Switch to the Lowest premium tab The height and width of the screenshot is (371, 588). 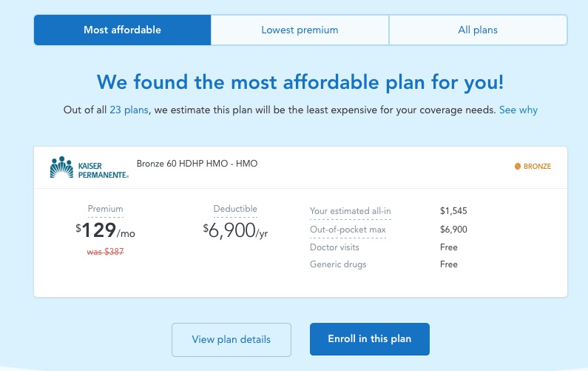click(x=300, y=30)
